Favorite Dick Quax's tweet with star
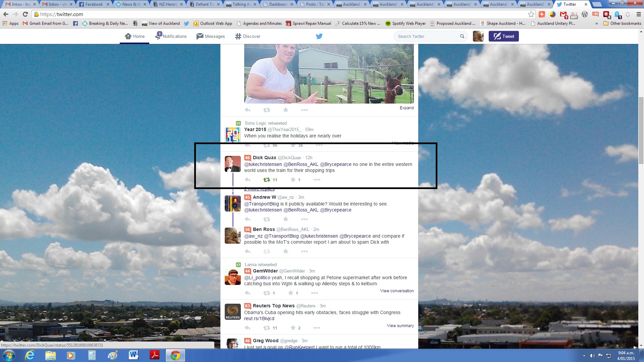This screenshot has height=362, width=644. click(293, 180)
